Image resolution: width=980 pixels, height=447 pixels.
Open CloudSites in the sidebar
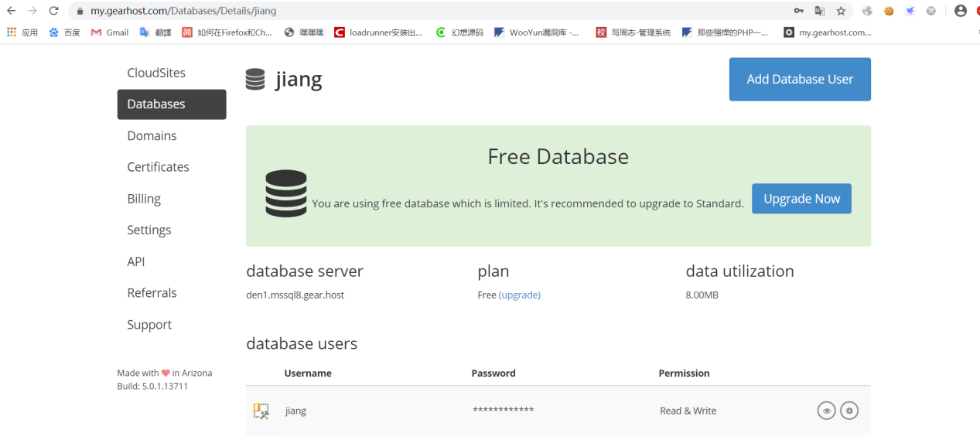coord(156,73)
